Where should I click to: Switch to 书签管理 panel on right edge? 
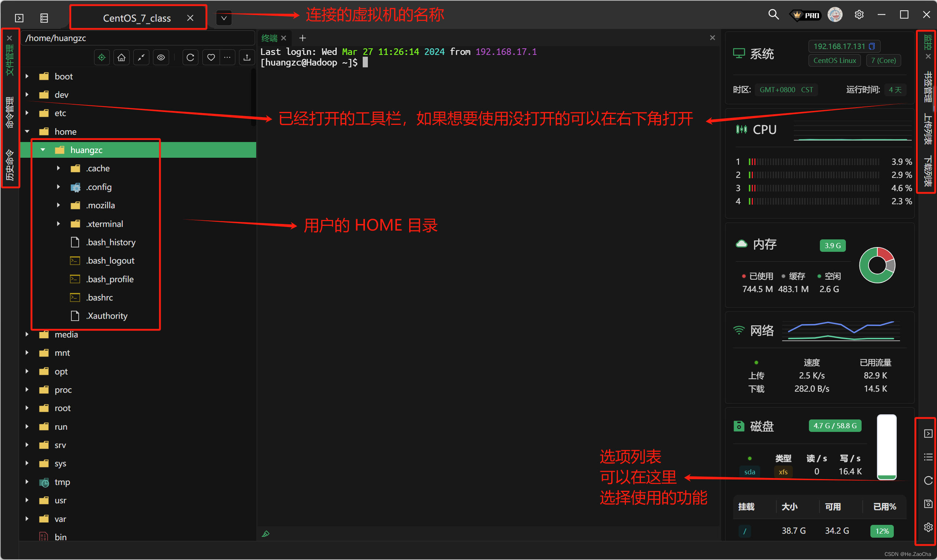[x=927, y=87]
